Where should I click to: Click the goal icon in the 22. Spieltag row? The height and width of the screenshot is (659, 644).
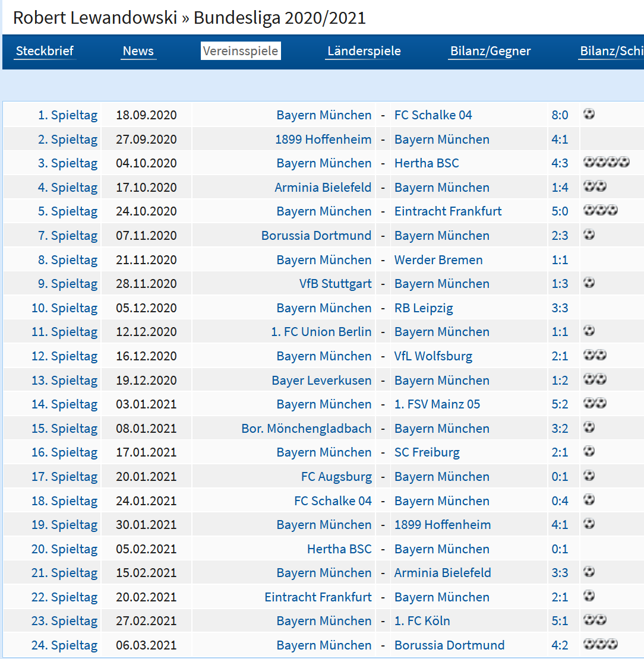589,596
